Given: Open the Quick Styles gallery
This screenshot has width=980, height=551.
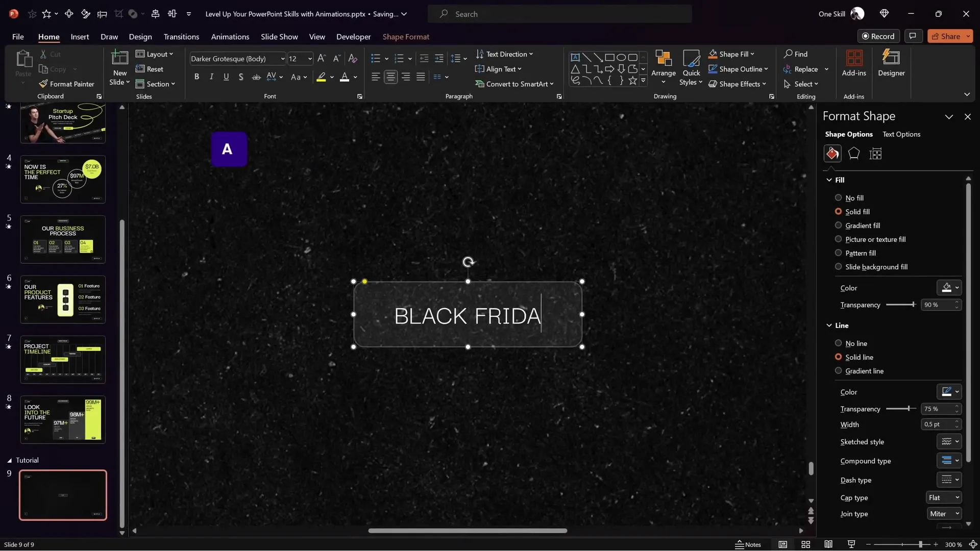Looking at the screenshot, I should 691,68.
